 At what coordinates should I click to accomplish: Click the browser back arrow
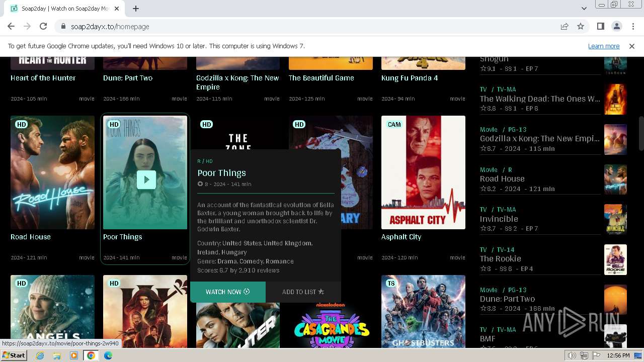pos(11,27)
